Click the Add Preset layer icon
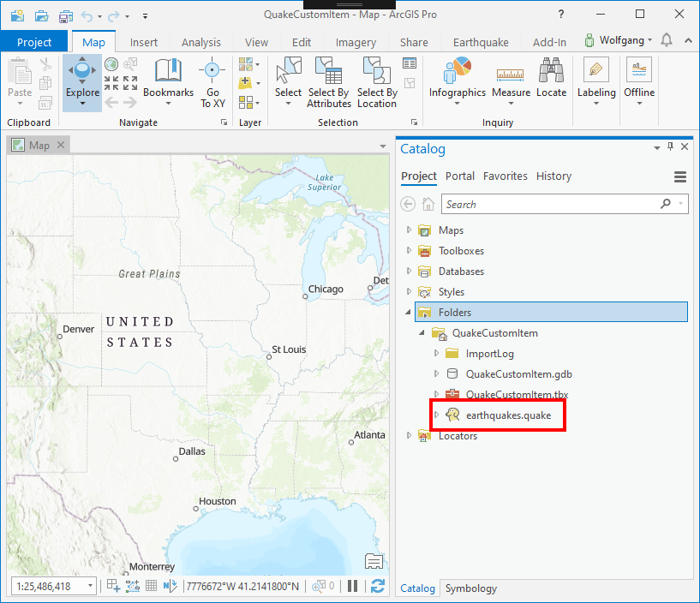 (246, 102)
